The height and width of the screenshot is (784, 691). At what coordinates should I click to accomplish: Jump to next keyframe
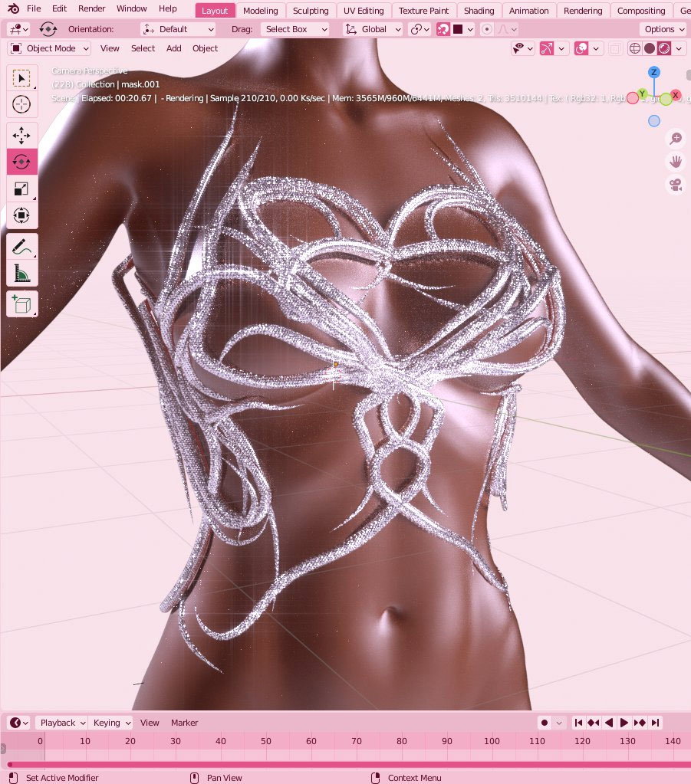[x=640, y=723]
